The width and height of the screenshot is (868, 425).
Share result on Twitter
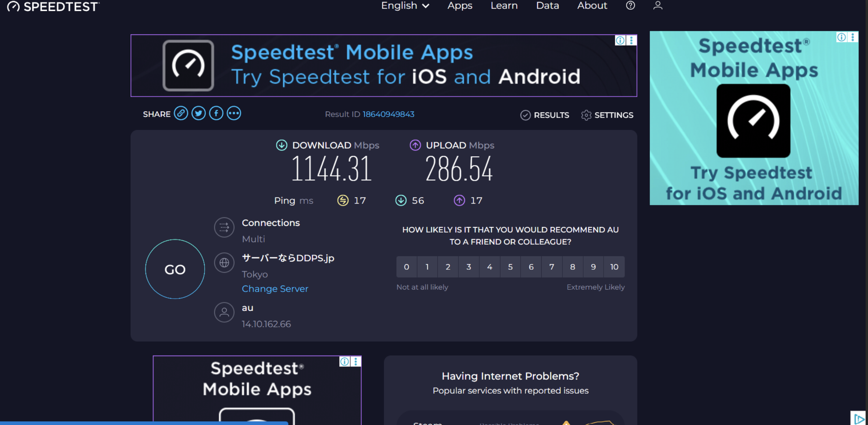[x=199, y=114]
